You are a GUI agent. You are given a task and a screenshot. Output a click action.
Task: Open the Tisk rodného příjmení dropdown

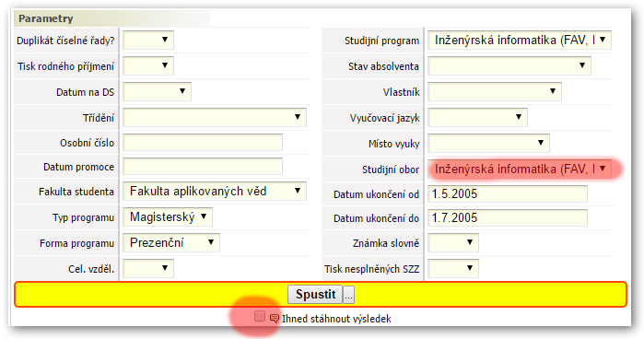pyautogui.click(x=147, y=65)
